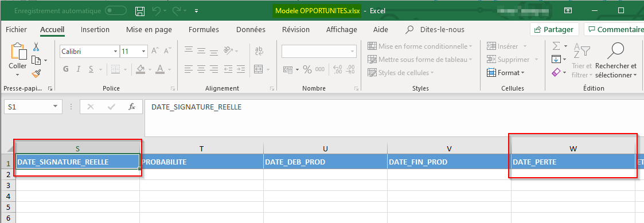The height and width of the screenshot is (223, 644).
Task: Toggle Enregistrement automatique switch
Action: 116,11
